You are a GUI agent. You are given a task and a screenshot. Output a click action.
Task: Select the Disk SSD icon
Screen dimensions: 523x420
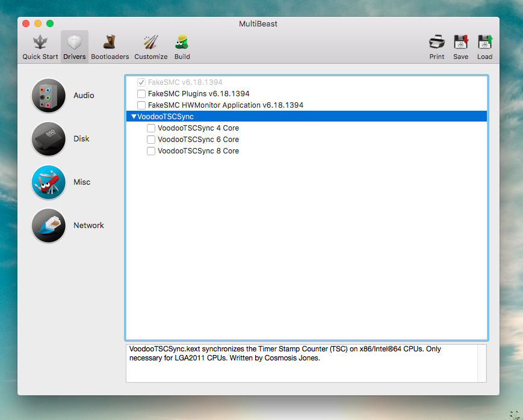pos(49,139)
